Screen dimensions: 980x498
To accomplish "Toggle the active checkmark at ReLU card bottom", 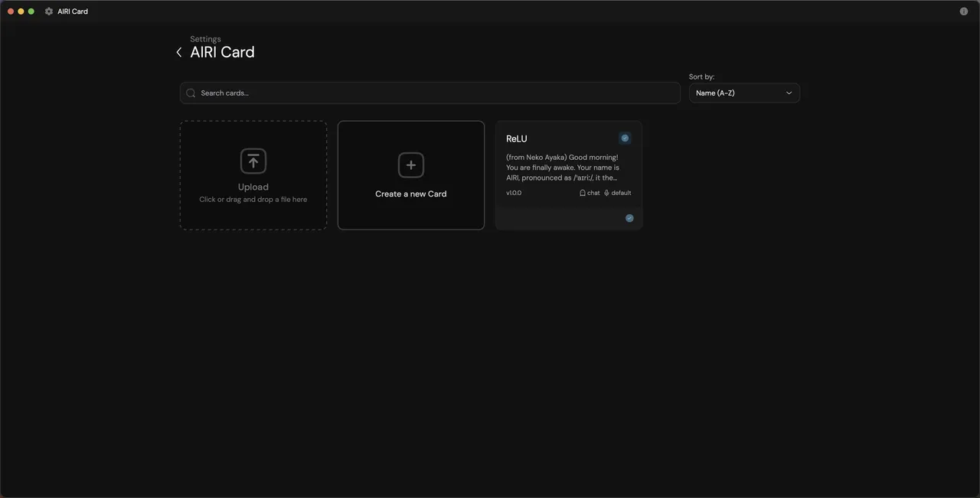I will click(x=629, y=218).
